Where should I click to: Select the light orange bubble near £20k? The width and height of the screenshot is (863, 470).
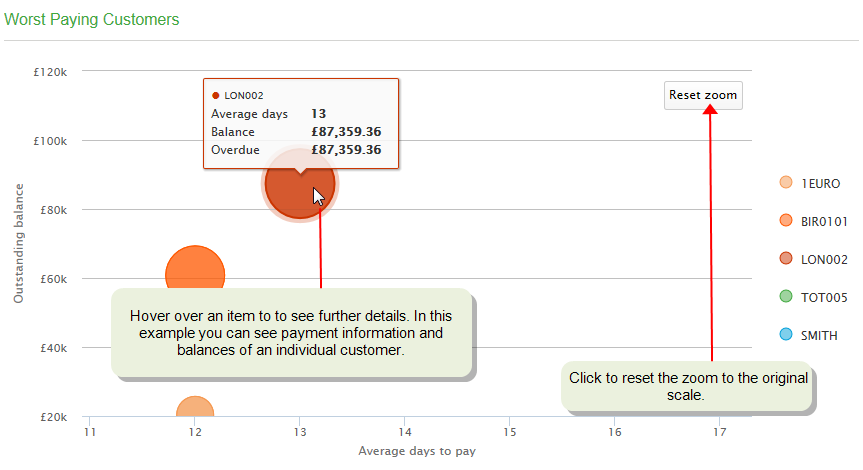(x=195, y=406)
